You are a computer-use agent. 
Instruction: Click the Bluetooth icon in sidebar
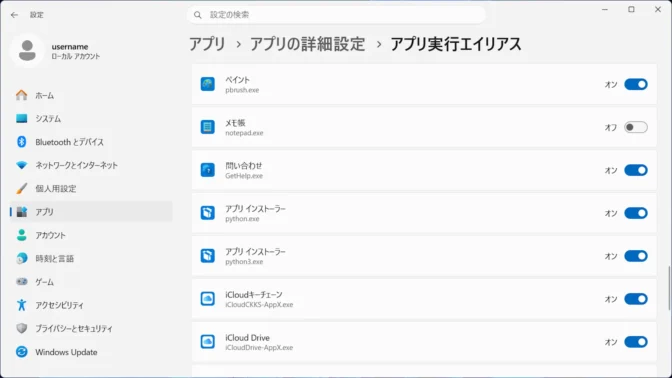[x=21, y=142]
